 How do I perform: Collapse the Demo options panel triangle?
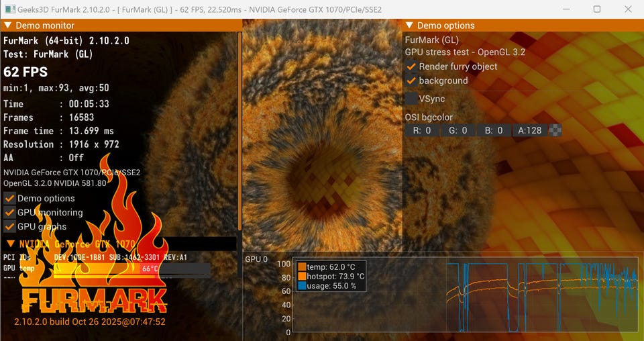click(x=409, y=26)
